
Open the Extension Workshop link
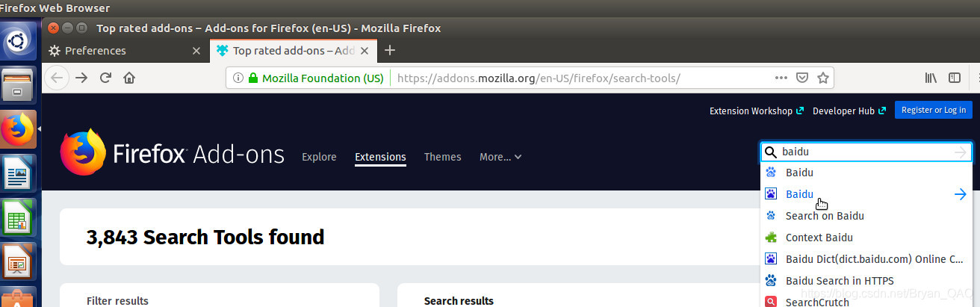(757, 111)
